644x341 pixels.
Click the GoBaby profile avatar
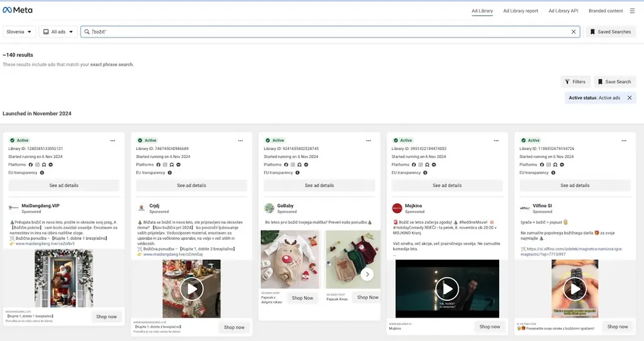pyautogui.click(x=269, y=208)
